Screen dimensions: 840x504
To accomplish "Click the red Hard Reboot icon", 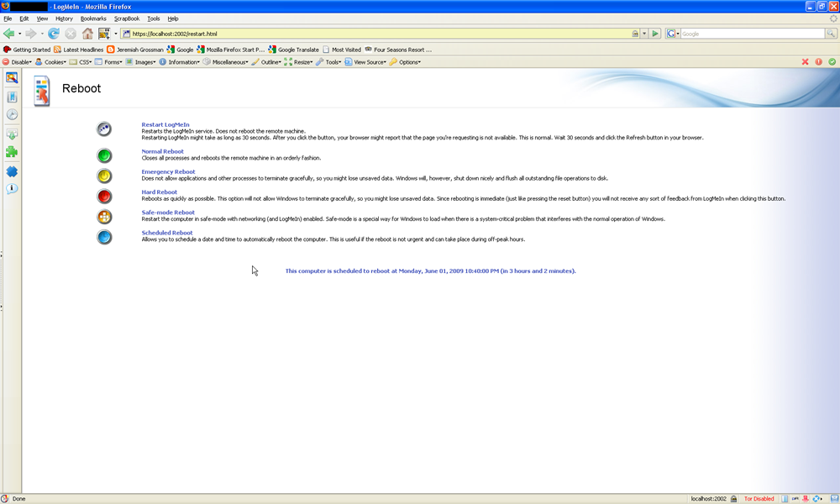I will click(x=104, y=196).
